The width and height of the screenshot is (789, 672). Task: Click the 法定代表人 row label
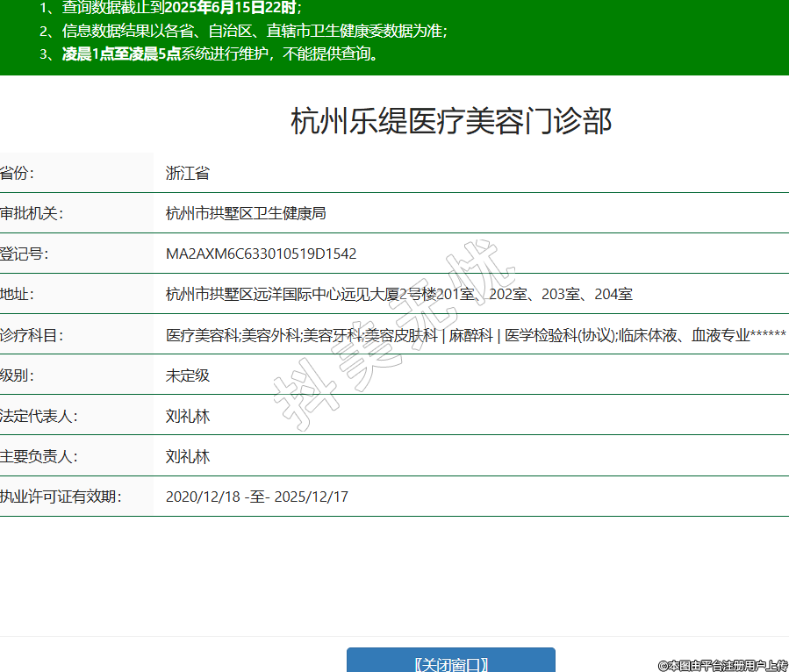tap(39, 416)
